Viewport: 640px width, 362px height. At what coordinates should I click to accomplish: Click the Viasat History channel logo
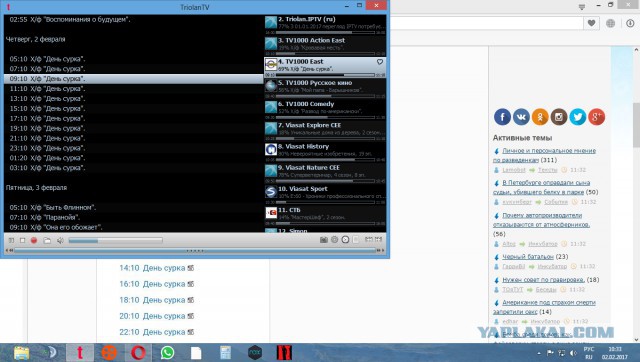(x=271, y=149)
